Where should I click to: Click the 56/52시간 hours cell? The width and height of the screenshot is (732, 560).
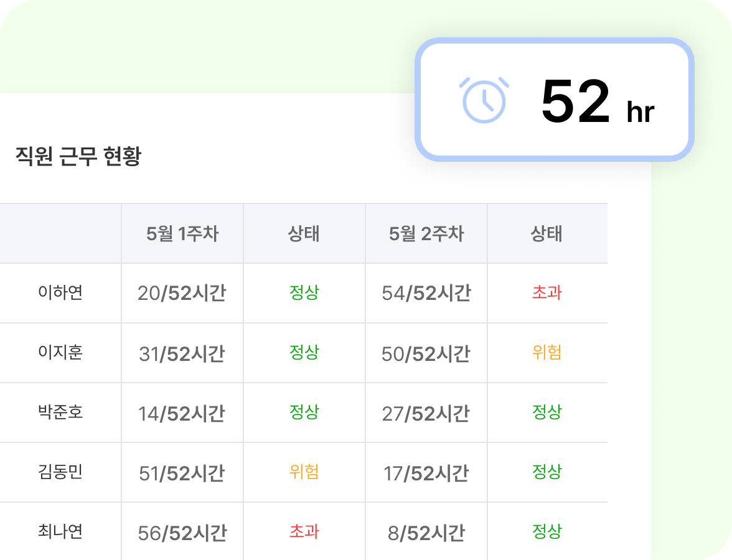click(182, 533)
